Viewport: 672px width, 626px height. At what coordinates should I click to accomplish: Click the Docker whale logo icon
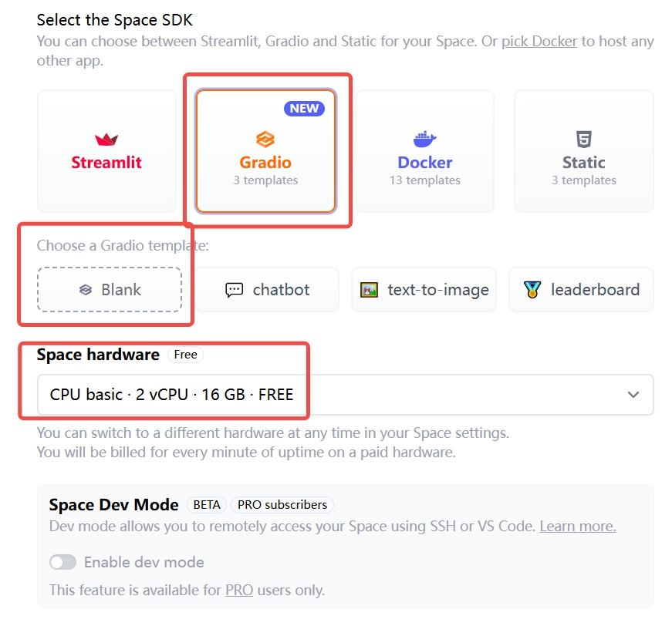pyautogui.click(x=424, y=140)
